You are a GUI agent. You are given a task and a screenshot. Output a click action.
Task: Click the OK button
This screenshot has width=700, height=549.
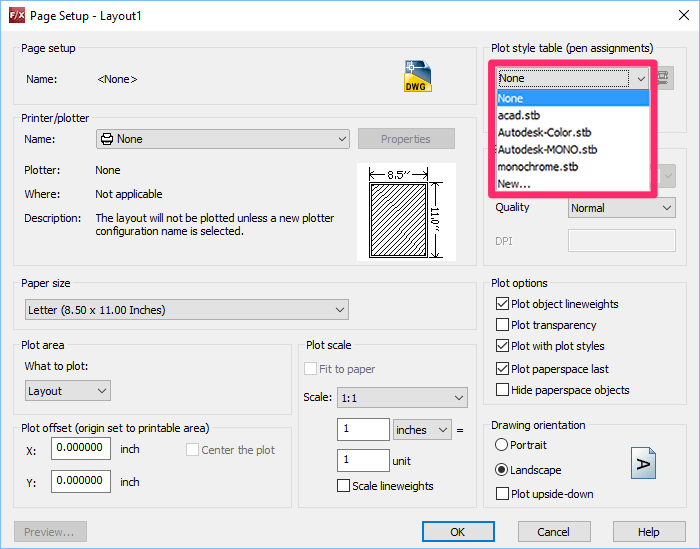click(458, 532)
